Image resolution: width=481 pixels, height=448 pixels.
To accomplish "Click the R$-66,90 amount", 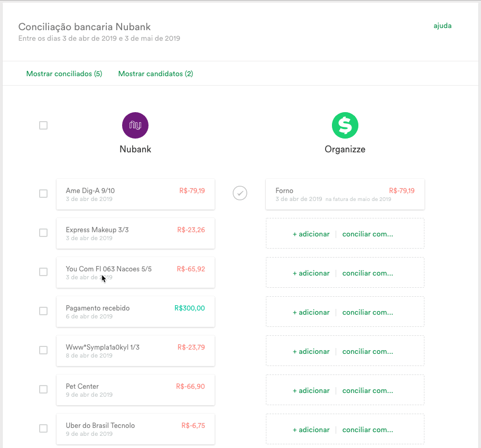I will click(190, 386).
